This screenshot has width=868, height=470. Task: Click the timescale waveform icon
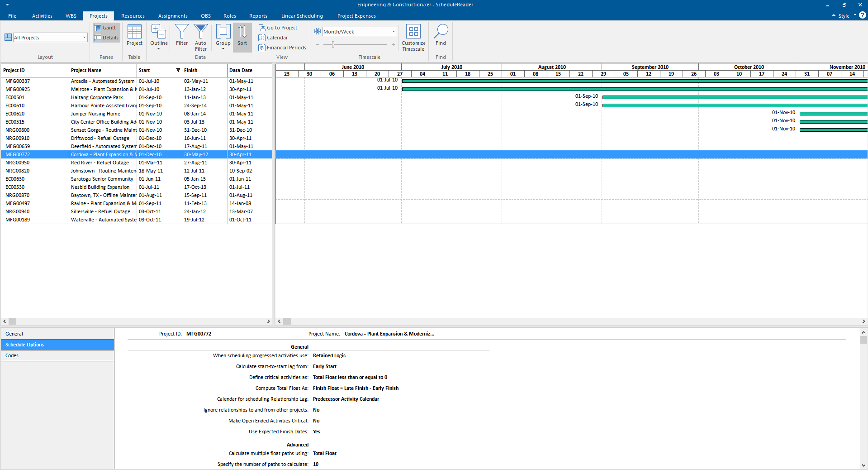(x=318, y=32)
